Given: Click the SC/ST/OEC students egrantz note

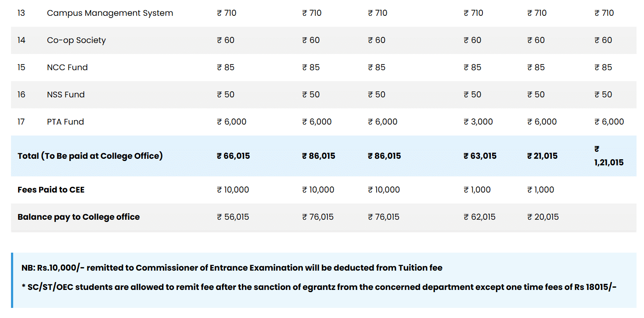Looking at the screenshot, I should (319, 288).
